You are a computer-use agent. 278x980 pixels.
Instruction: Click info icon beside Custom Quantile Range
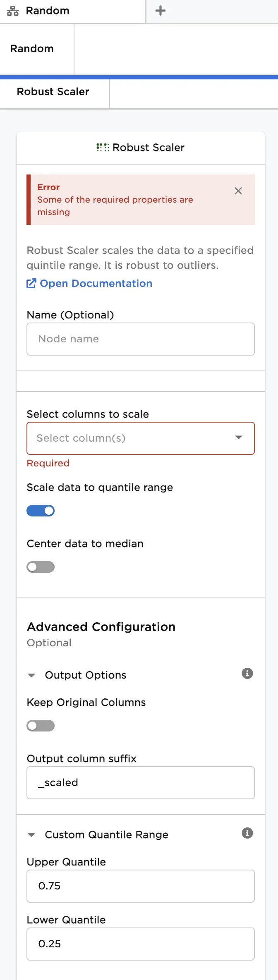(247, 833)
